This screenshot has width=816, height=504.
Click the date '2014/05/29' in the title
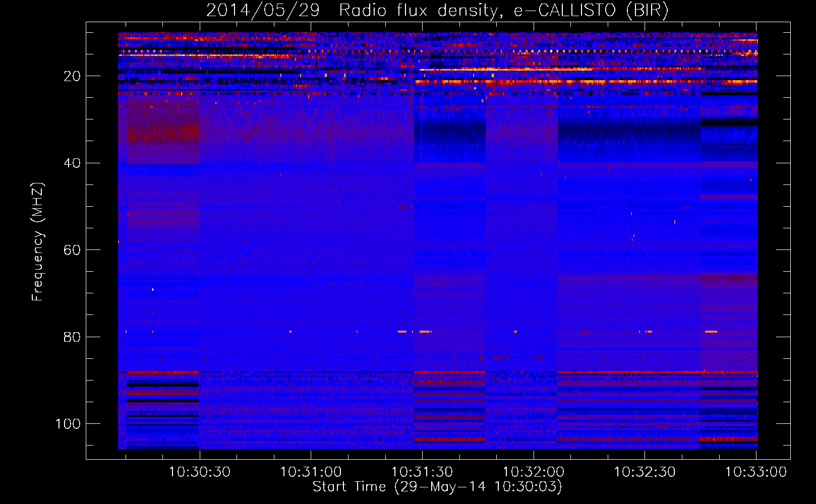tap(263, 11)
